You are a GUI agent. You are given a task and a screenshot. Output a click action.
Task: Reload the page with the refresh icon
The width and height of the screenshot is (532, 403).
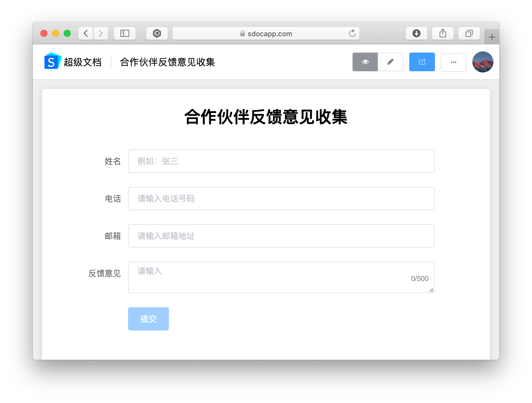(352, 33)
